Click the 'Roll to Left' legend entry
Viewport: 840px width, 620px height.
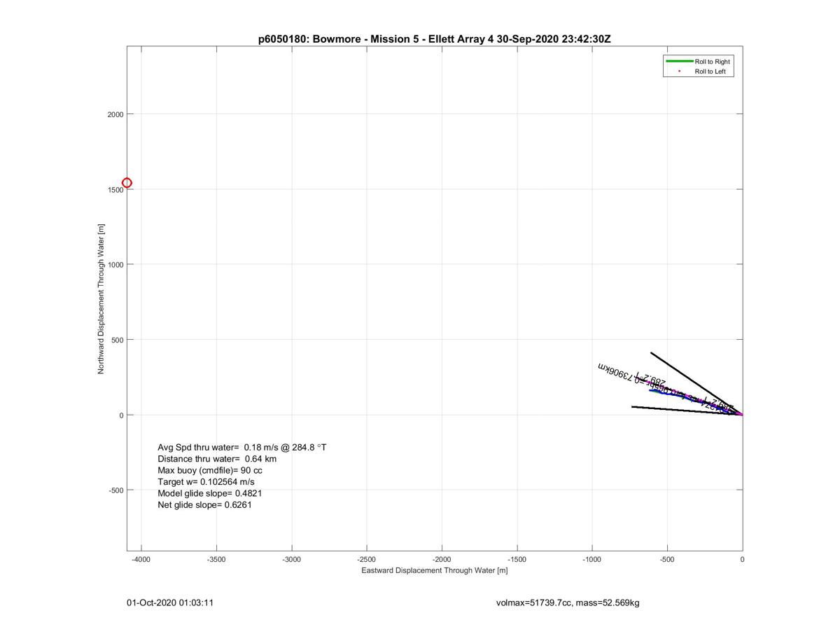[x=710, y=71]
